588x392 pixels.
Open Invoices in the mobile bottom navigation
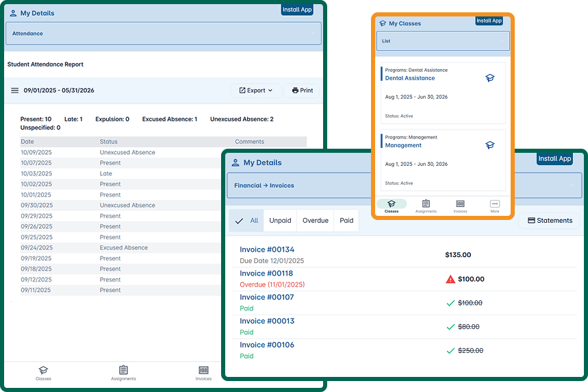pyautogui.click(x=460, y=206)
